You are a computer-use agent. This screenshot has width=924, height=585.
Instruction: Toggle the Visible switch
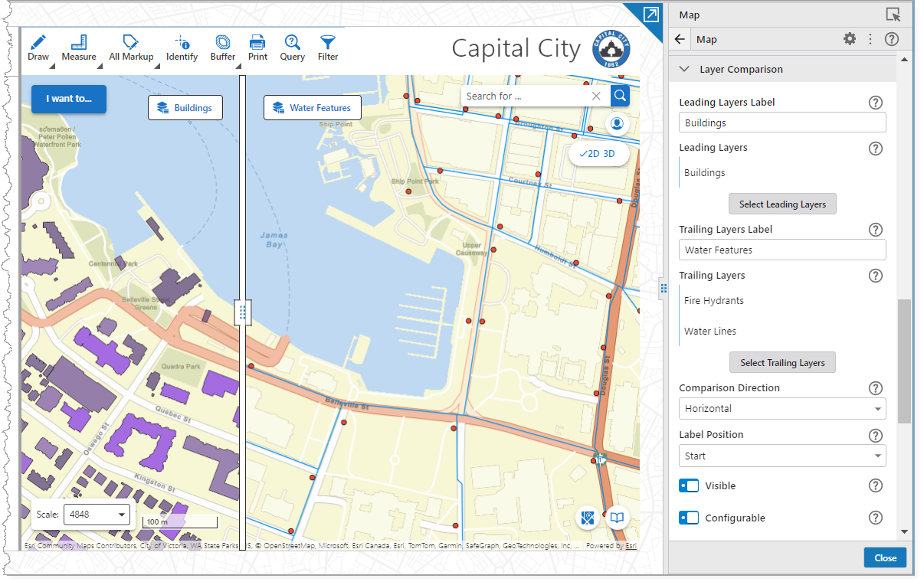point(689,486)
